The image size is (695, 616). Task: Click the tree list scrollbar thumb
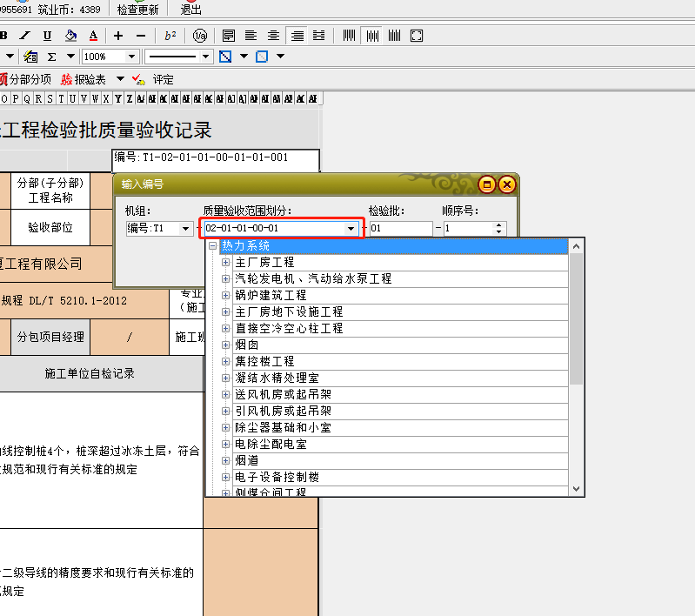(576, 319)
